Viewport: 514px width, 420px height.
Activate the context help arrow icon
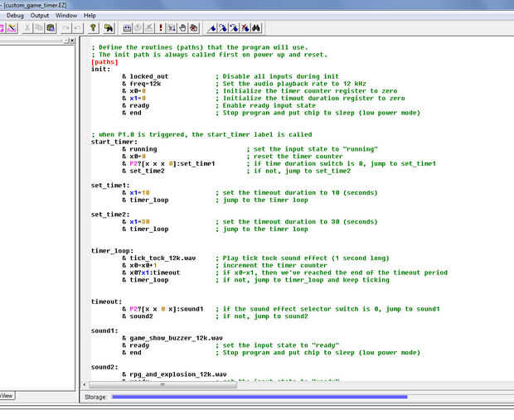[x=109, y=28]
